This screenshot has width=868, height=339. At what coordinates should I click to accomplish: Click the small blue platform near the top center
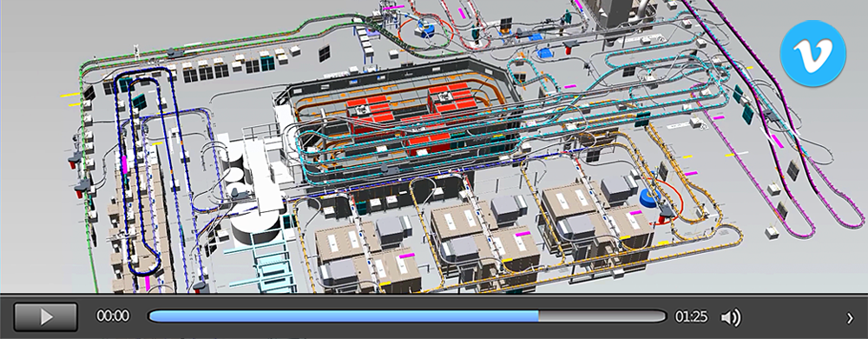[545, 54]
